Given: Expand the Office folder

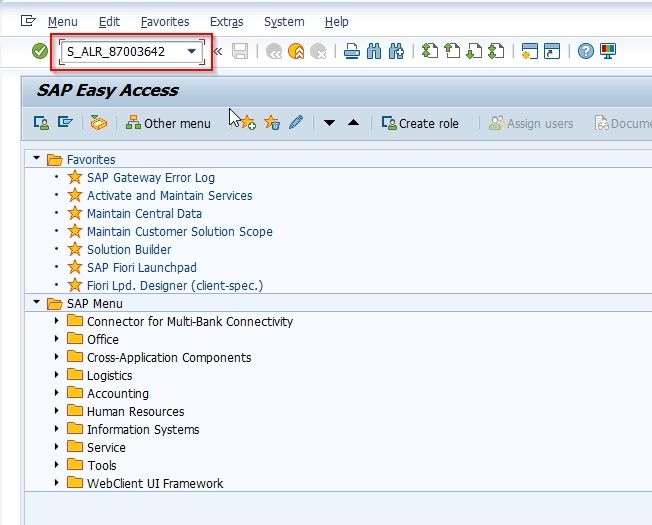Looking at the screenshot, I should click(57, 338).
